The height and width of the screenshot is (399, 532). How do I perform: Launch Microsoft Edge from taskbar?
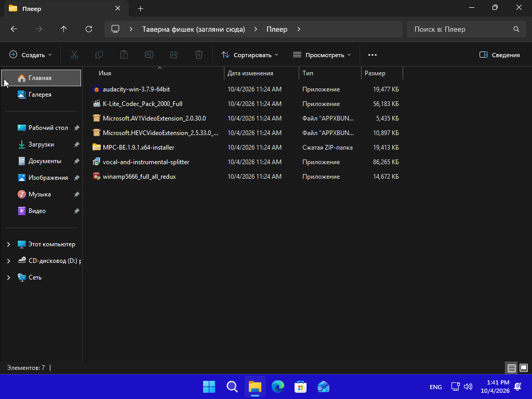pos(278,387)
